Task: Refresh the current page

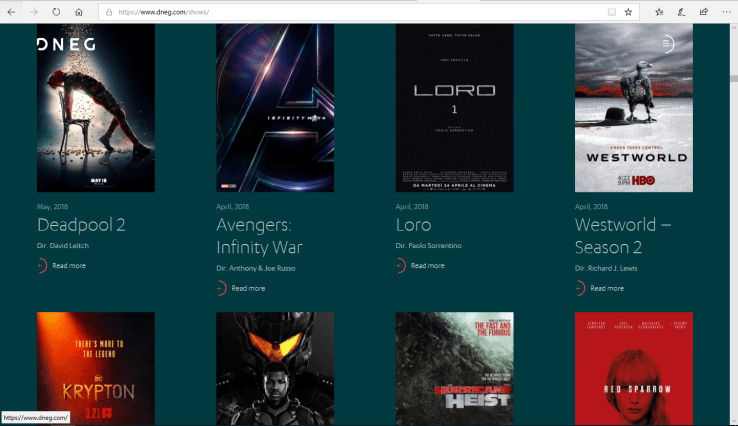Action: [56, 12]
